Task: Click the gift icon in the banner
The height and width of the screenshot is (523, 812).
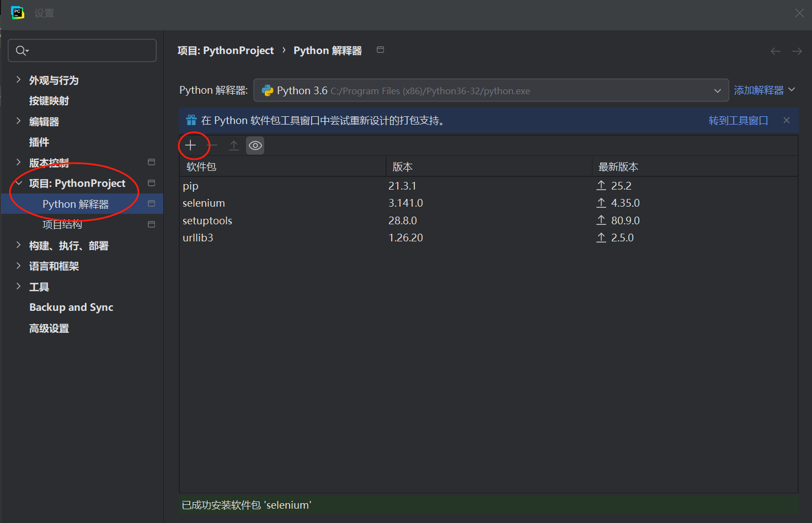Action: tap(191, 120)
